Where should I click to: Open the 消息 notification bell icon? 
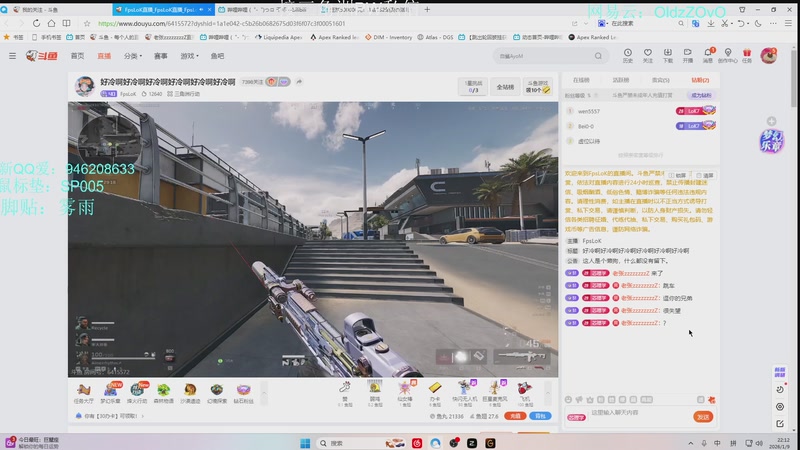coord(708,56)
